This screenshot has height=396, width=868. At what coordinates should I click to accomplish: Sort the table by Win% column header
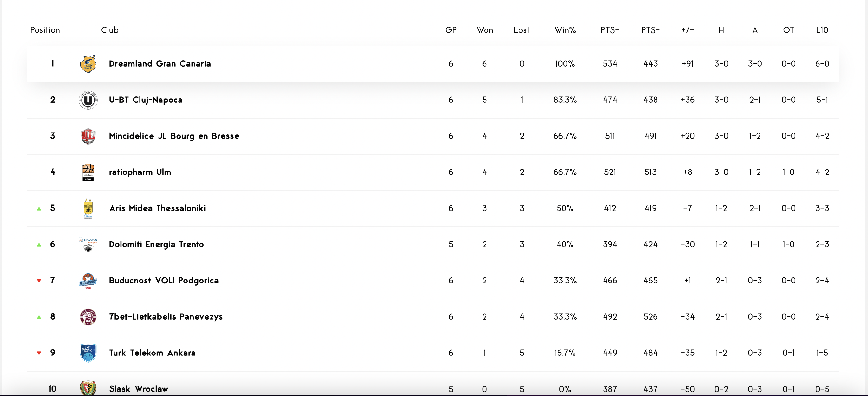click(x=565, y=30)
